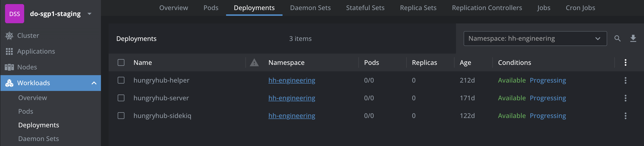644x146 pixels.
Task: Open hh-engineering namespace link for hungryhub-server
Action: [x=292, y=98]
